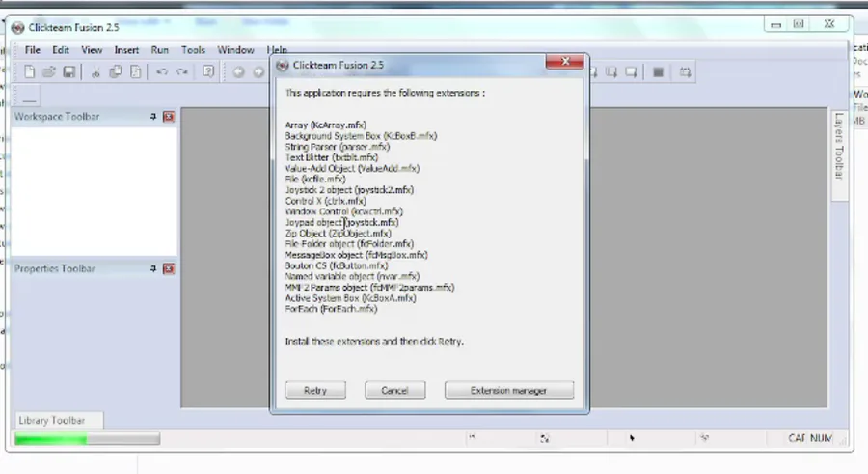Open the View menu
The width and height of the screenshot is (868, 474).
click(92, 50)
